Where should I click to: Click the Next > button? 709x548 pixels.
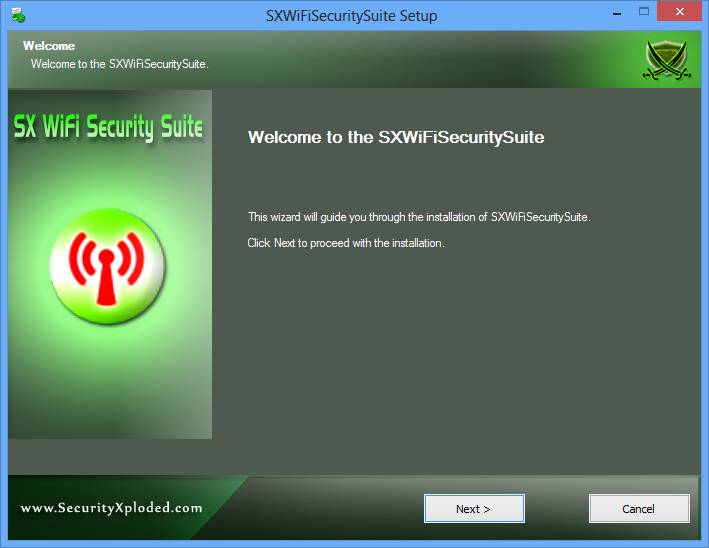pos(474,509)
